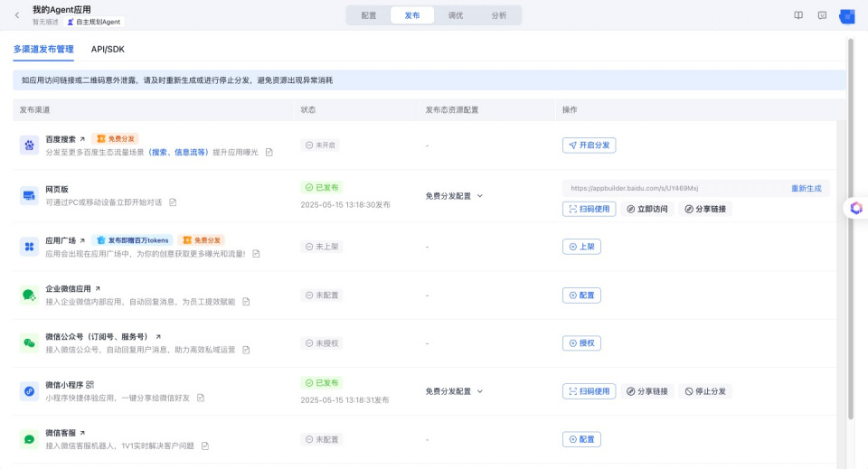Image resolution: width=868 pixels, height=469 pixels.
Task: Click 已发布 status in 网页版 row
Action: point(322,187)
